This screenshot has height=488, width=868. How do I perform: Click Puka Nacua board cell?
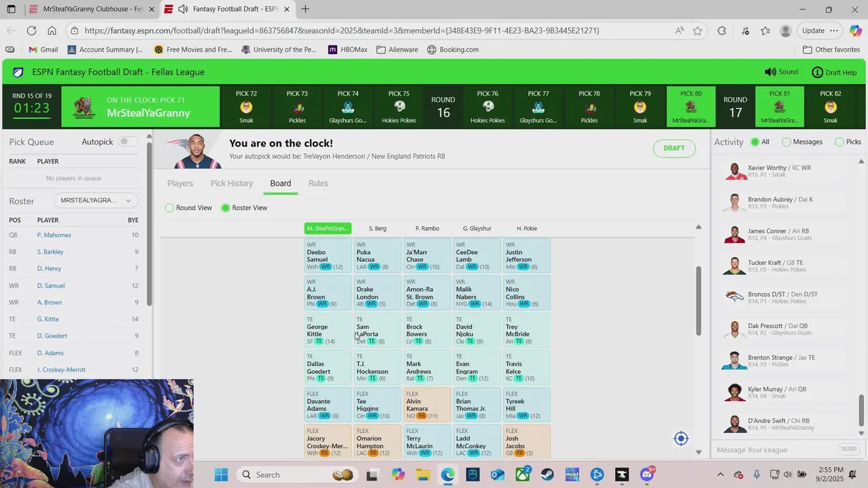(377, 256)
